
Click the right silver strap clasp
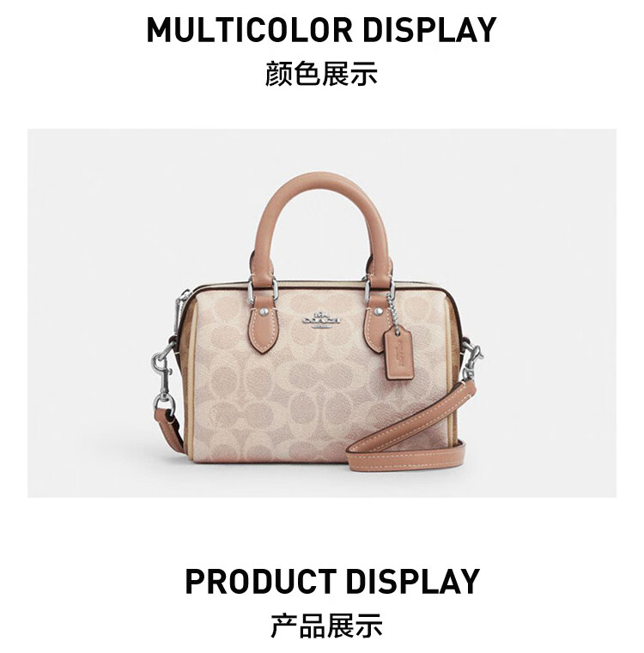pos(471,361)
